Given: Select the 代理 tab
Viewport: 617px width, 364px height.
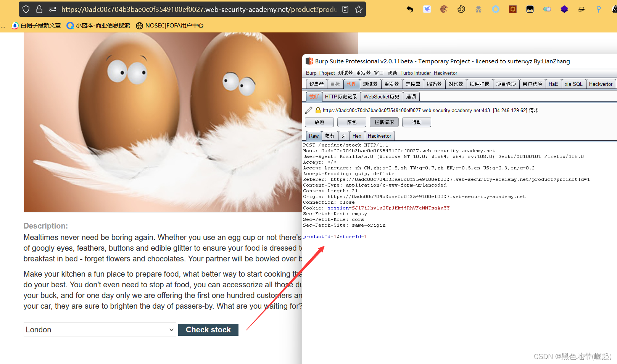Looking at the screenshot, I should point(351,84).
